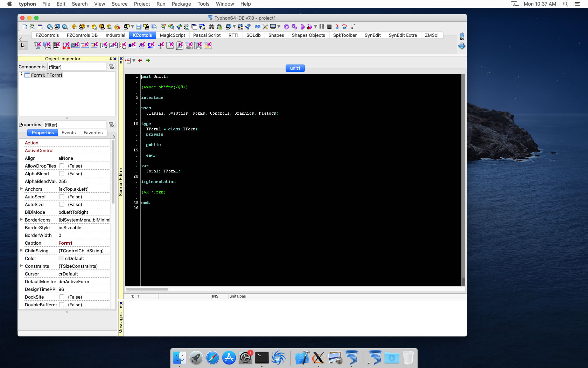Open dropdown arrow next to monitor icon

click(x=279, y=27)
